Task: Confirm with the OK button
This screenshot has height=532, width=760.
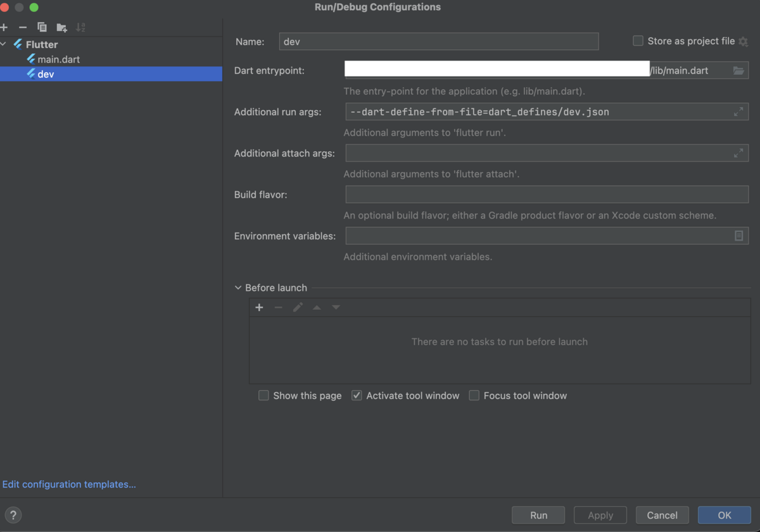Action: coord(725,515)
